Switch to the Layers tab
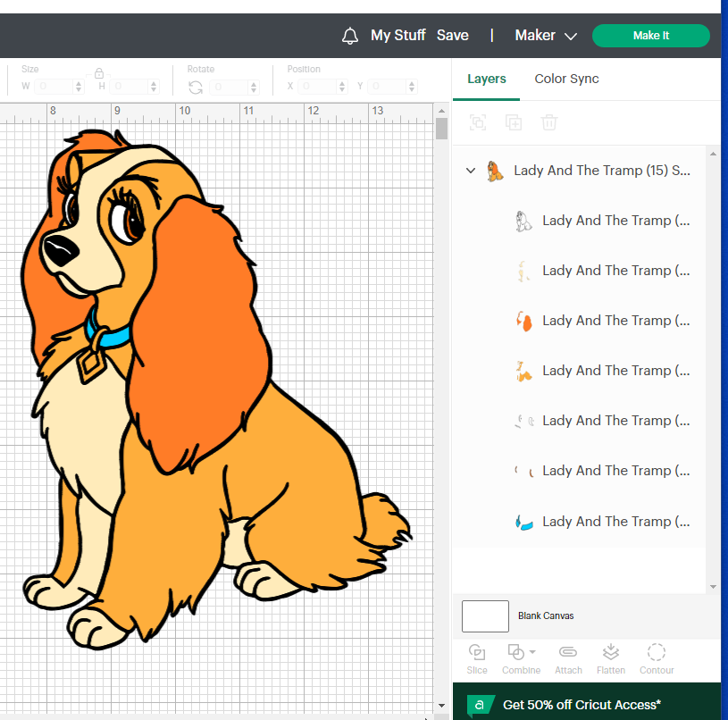Image resolution: width=728 pixels, height=720 pixels. pos(486,79)
